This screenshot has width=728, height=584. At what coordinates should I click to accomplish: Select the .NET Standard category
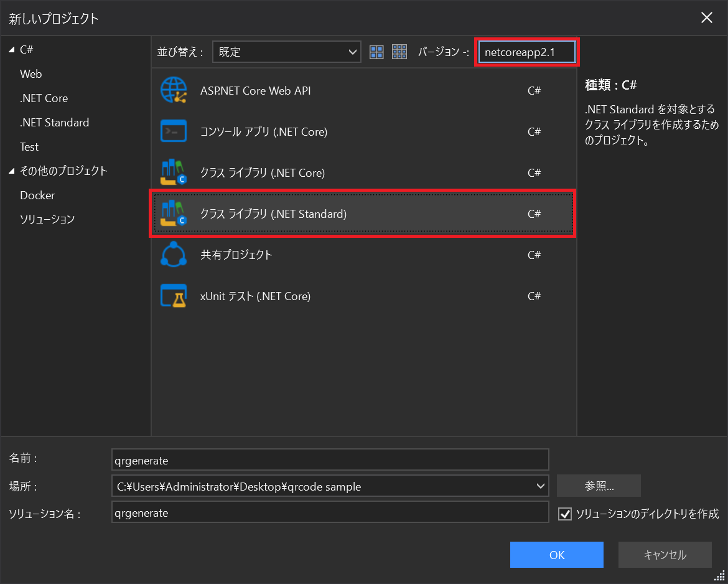(54, 122)
